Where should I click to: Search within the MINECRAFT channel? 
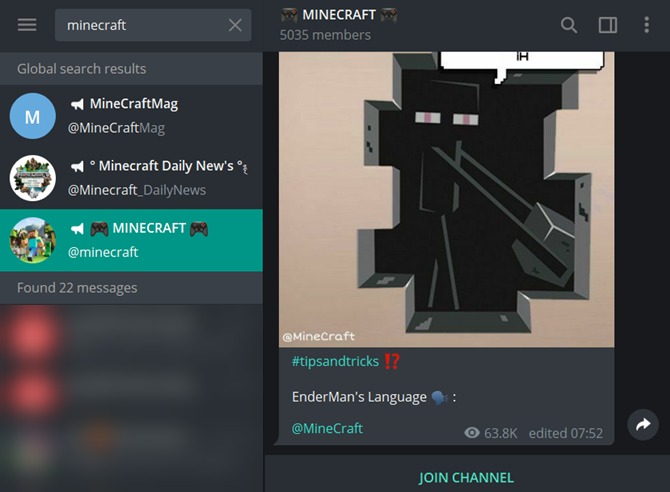(x=569, y=25)
